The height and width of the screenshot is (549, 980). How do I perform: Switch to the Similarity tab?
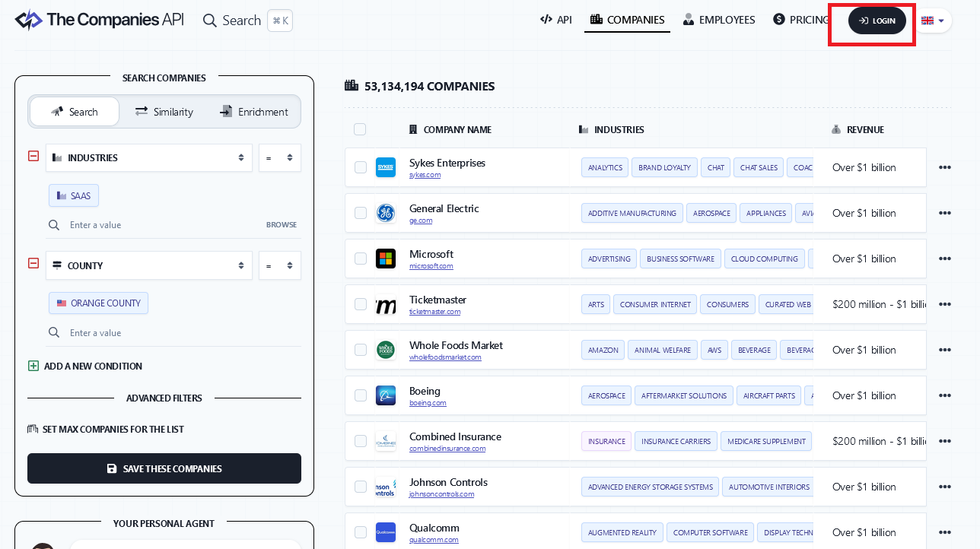164,112
